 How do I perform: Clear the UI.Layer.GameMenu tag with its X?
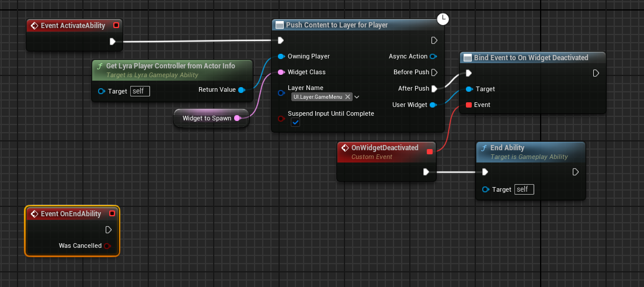pyautogui.click(x=348, y=97)
